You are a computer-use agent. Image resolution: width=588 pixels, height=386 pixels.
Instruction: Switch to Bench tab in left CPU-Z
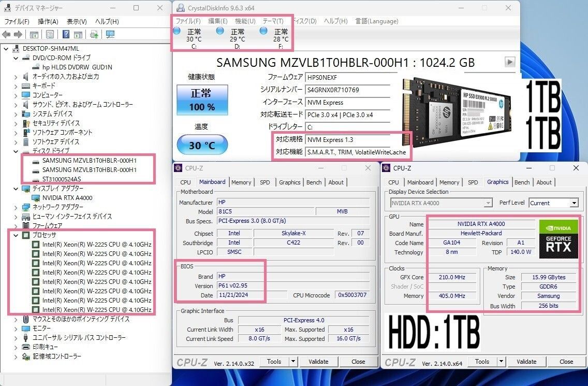(314, 182)
